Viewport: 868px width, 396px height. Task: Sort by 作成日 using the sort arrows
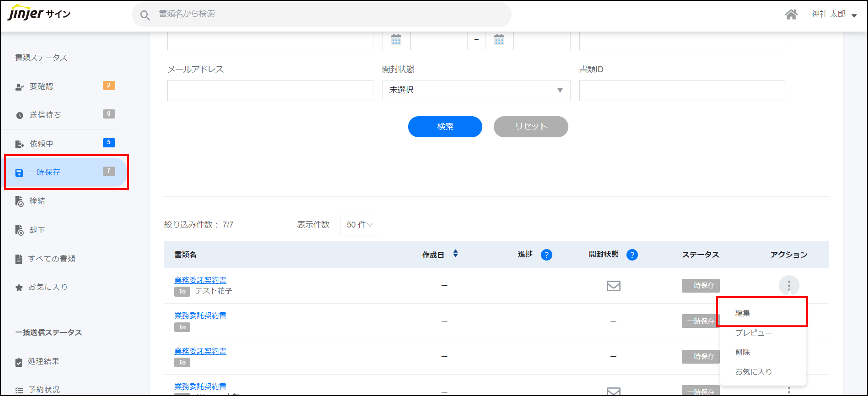[x=455, y=253]
